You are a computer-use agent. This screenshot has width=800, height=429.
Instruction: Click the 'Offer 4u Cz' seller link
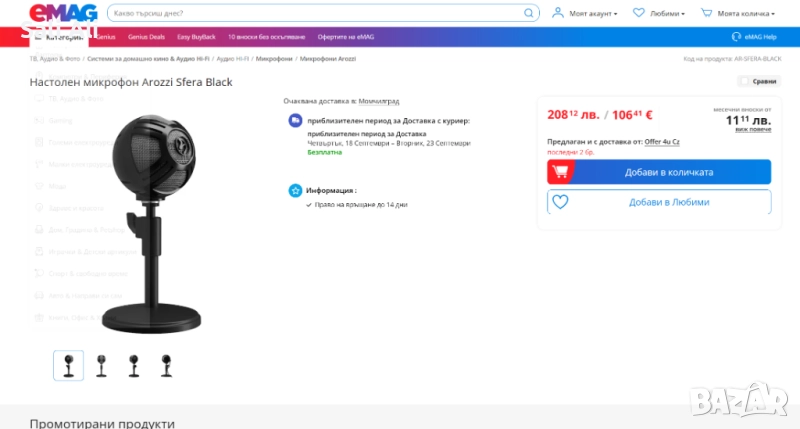pos(662,142)
